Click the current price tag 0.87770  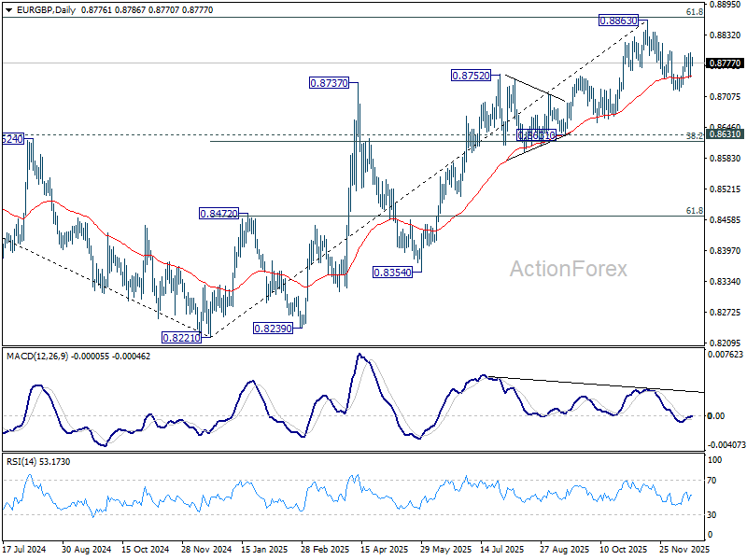[x=726, y=63]
